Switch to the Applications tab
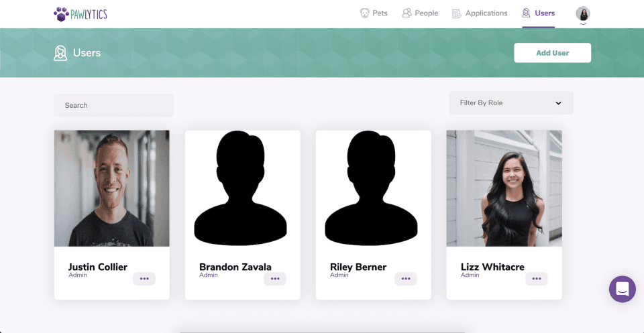 tap(486, 13)
